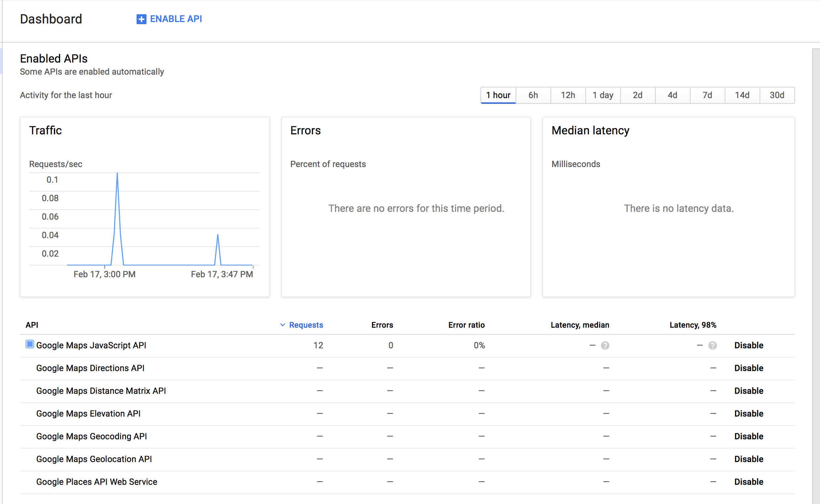Click the tallest traffic spike in chart
Screen dimensions: 820x504
pyautogui.click(x=117, y=175)
